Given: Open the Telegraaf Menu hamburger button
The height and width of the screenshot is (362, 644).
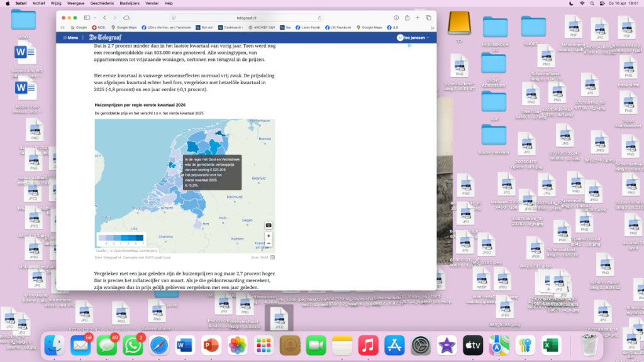Looking at the screenshot, I should pyautogui.click(x=70, y=38).
